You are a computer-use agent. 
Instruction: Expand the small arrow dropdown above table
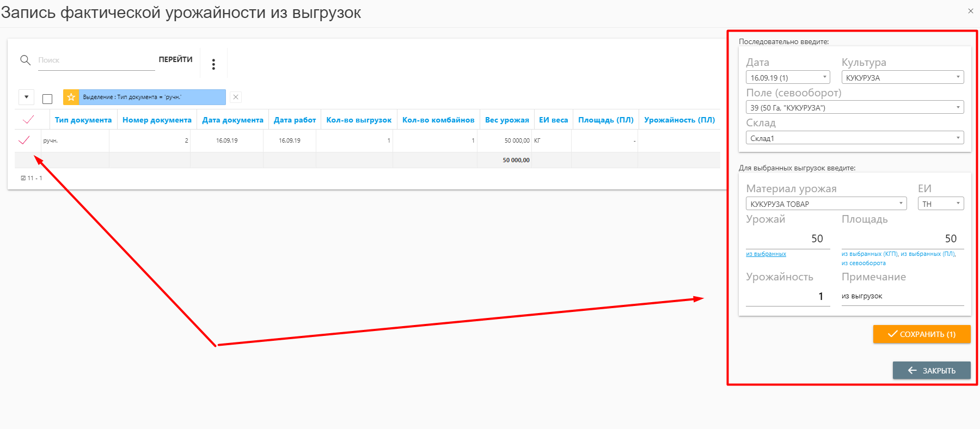pyautogui.click(x=26, y=97)
